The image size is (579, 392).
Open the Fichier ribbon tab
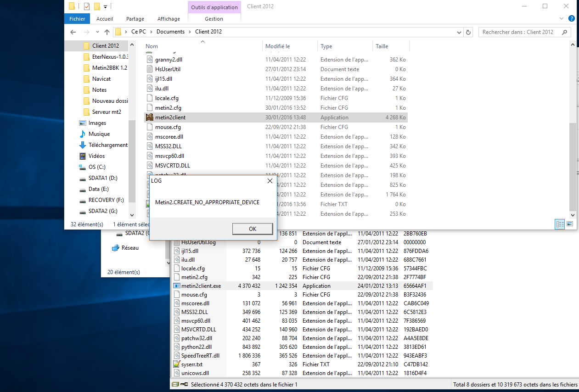(77, 19)
